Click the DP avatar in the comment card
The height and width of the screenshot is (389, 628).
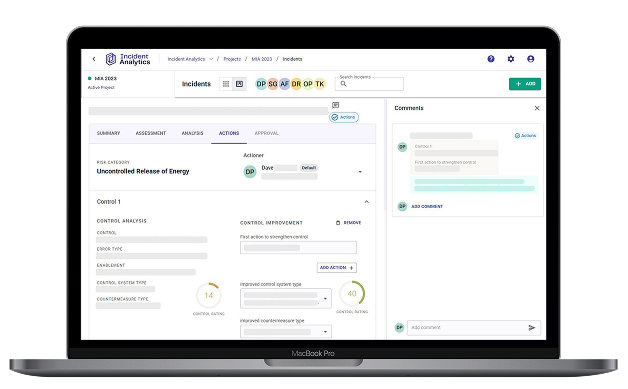pos(402,147)
